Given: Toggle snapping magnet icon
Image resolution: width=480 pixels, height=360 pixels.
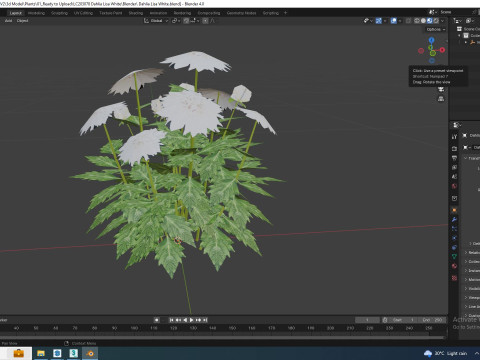Looking at the screenshot, I should pyautogui.click(x=186, y=21).
